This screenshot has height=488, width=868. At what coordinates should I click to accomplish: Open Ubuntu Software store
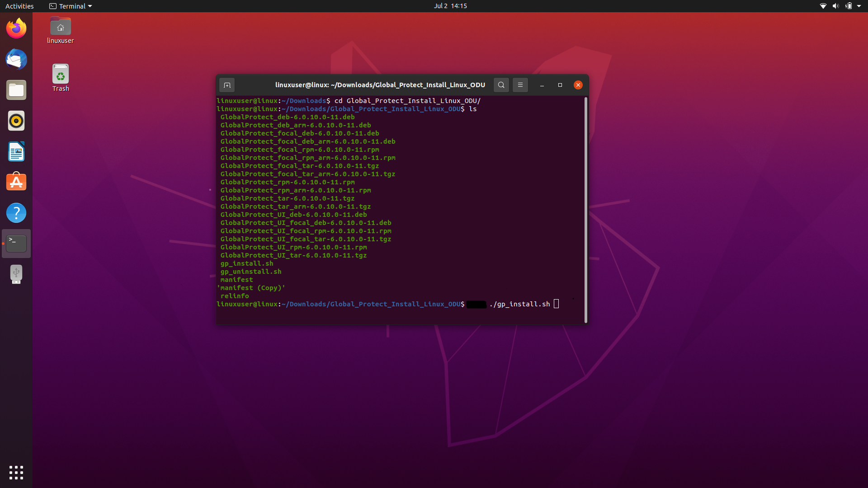click(16, 182)
